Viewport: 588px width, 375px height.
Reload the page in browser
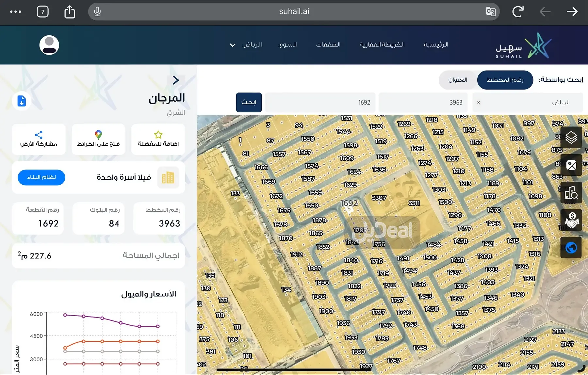(x=517, y=12)
